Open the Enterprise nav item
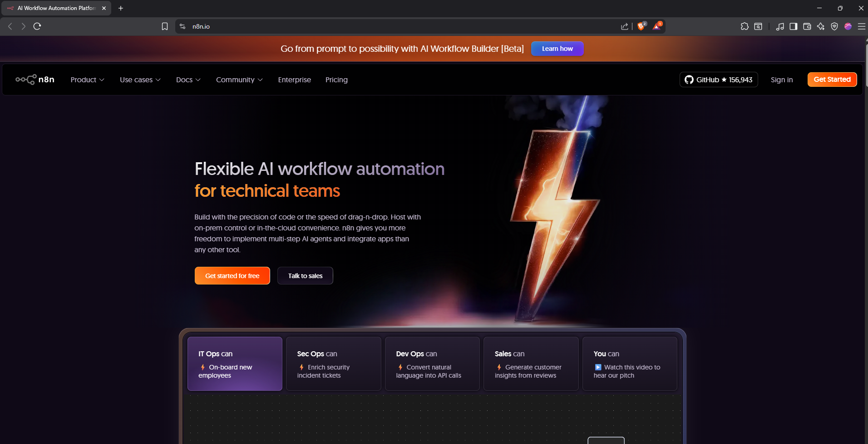 point(294,80)
